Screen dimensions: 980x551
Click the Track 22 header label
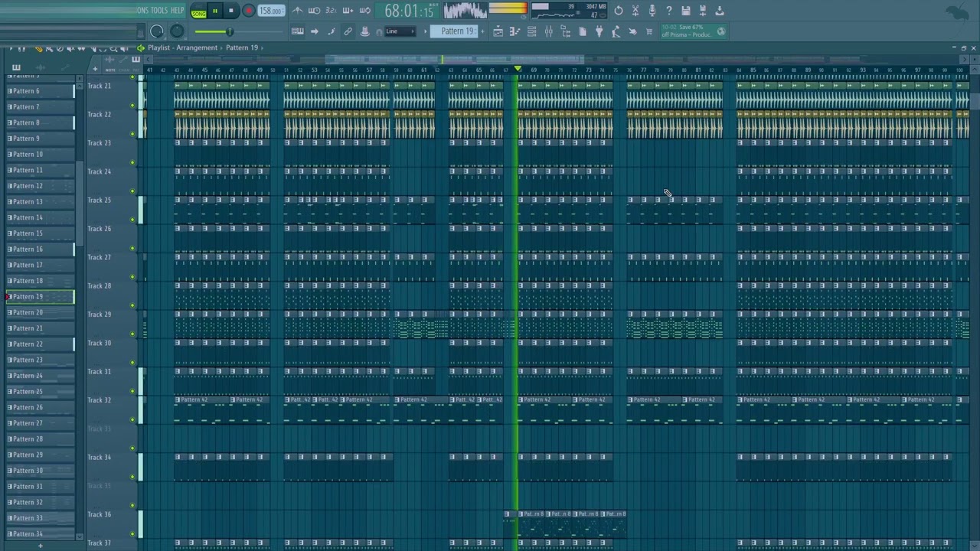point(100,114)
